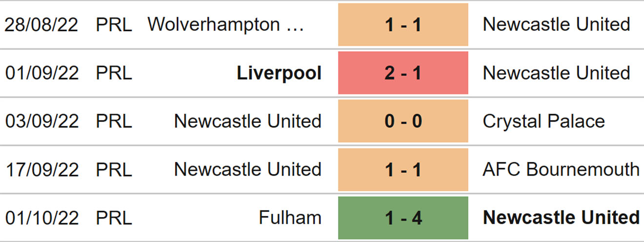Image resolution: width=644 pixels, height=242 pixels.
Task: Select the Crystal Palace team name
Action: point(543,121)
